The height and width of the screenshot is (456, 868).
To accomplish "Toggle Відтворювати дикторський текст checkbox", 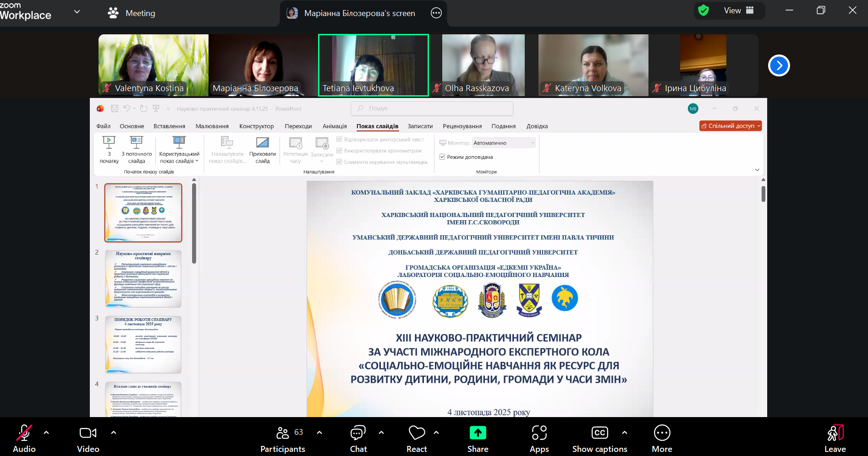I will coord(339,139).
